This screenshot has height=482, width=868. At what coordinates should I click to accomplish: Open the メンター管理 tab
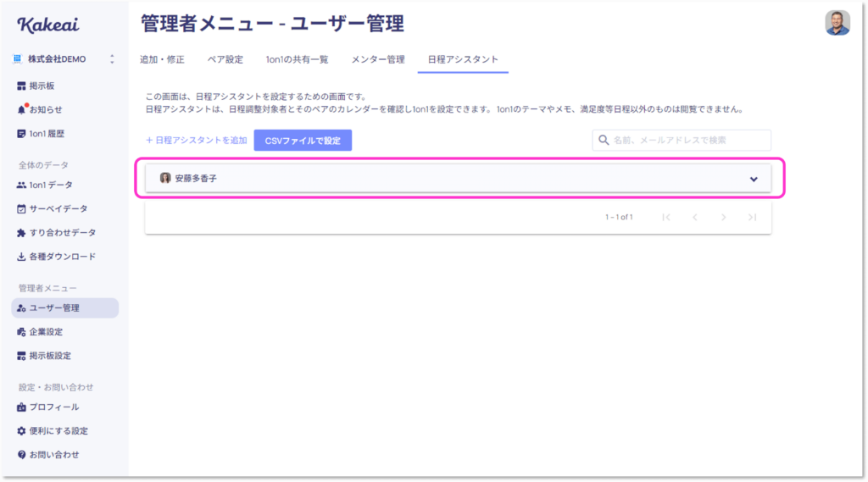[377, 59]
